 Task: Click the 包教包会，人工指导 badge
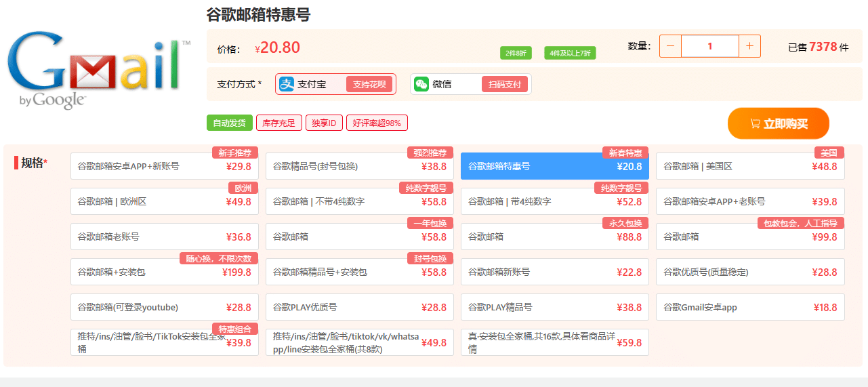pyautogui.click(x=800, y=223)
